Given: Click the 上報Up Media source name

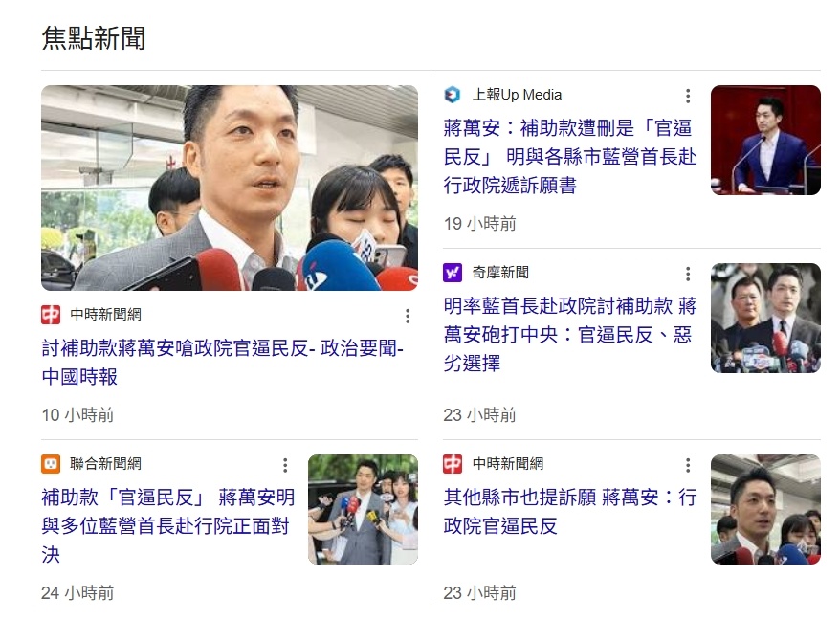Looking at the screenshot, I should 517,95.
